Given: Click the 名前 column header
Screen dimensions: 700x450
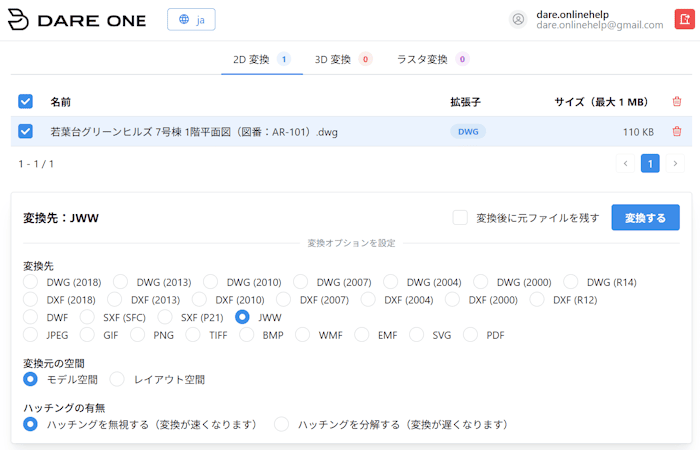Looking at the screenshot, I should point(60,102).
